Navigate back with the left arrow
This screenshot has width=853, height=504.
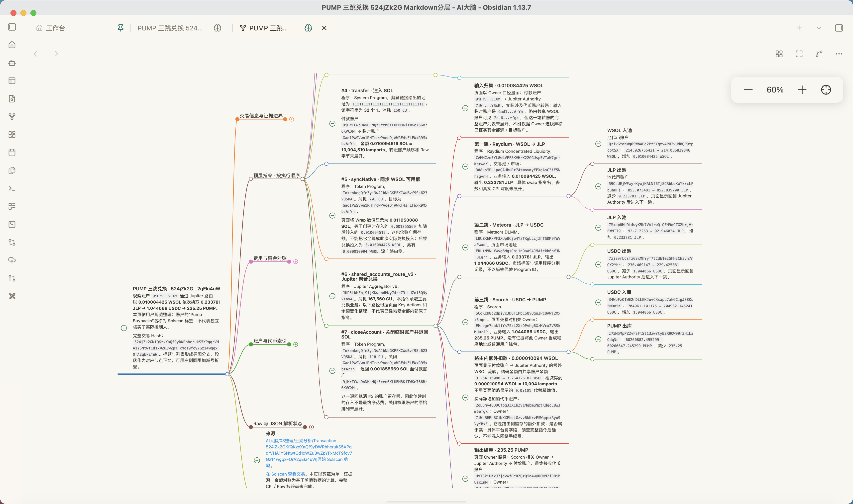pyautogui.click(x=36, y=54)
